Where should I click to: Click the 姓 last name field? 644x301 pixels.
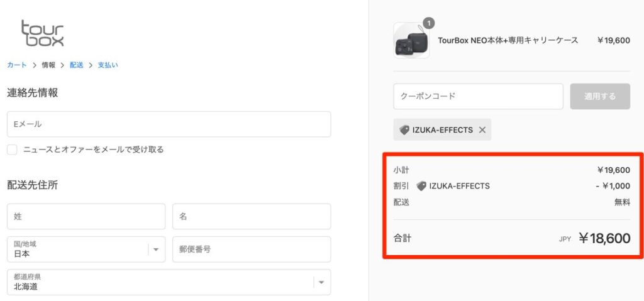[x=86, y=216]
